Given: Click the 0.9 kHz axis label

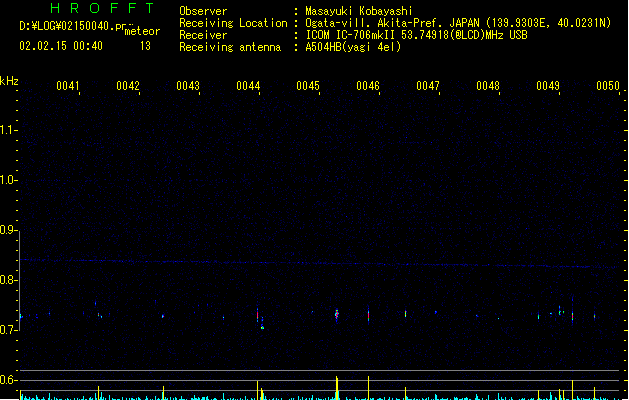Looking at the screenshot, I should click(x=8, y=230).
